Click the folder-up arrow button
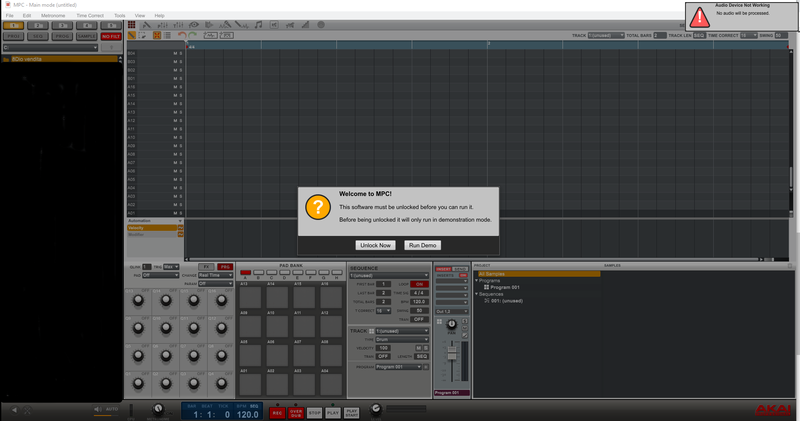 coord(111,47)
